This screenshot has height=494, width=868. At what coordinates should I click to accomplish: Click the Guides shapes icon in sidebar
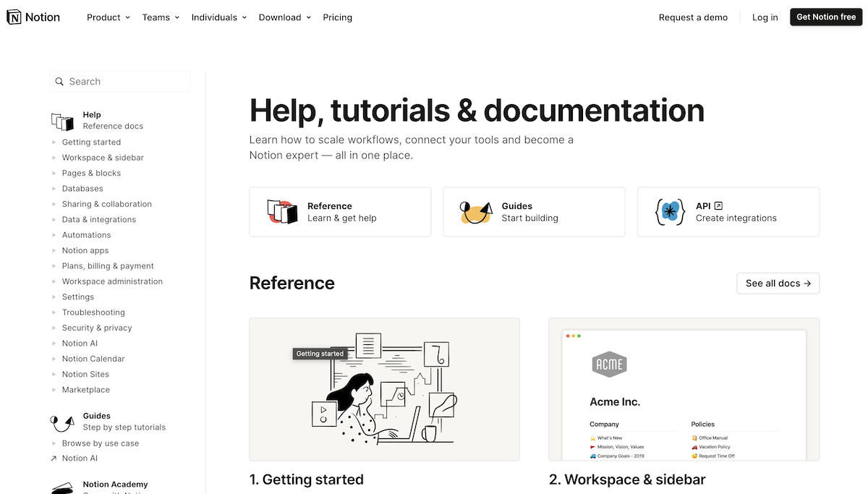pyautogui.click(x=62, y=422)
